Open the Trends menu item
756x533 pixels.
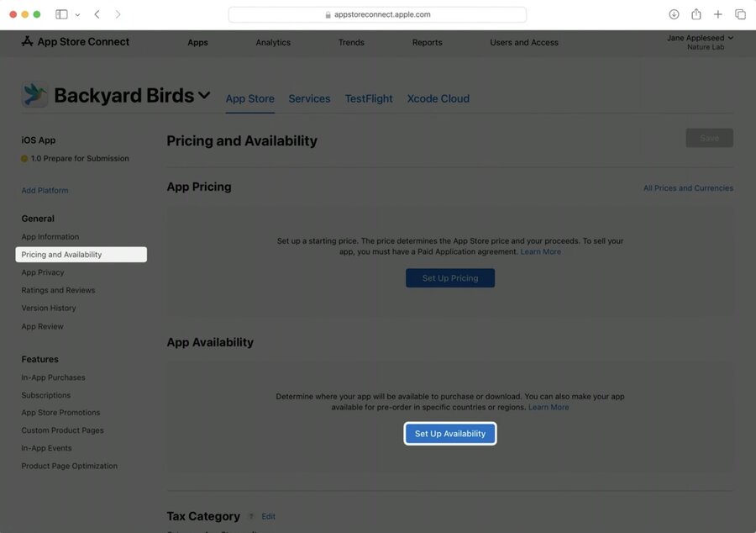point(351,42)
